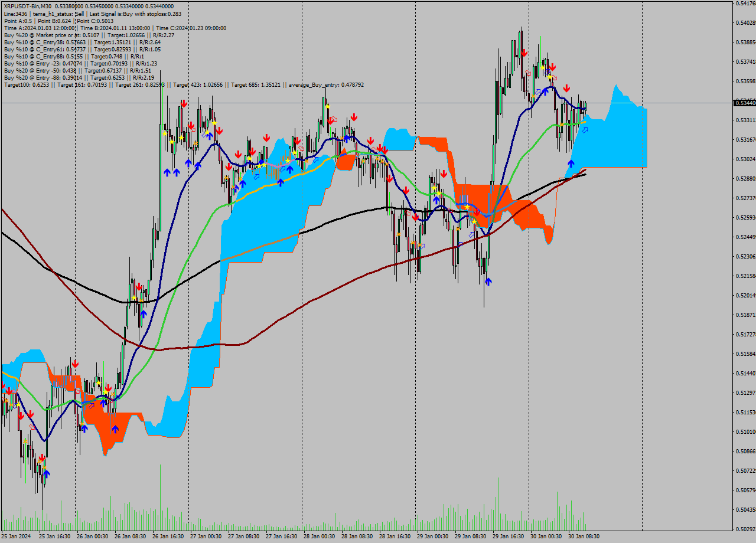Click the price scale label starting 0.5288
Image resolution: width=756 pixels, height=543 pixels.
click(x=745, y=179)
